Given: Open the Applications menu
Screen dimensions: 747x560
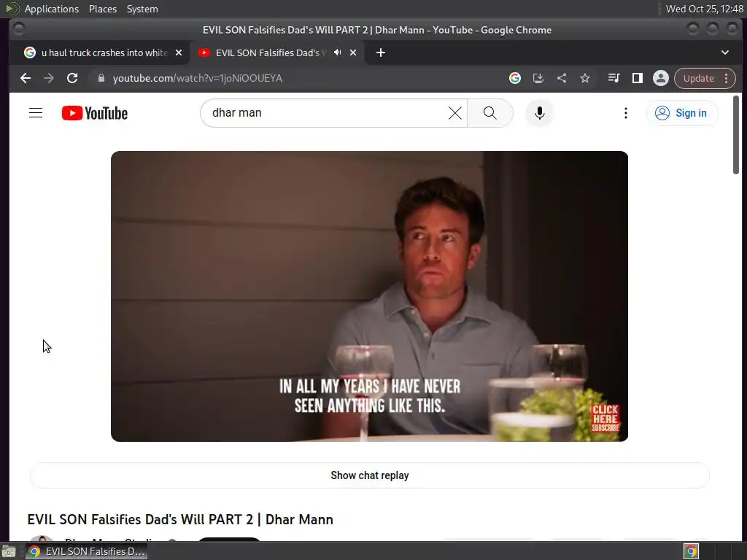Looking at the screenshot, I should [52, 9].
